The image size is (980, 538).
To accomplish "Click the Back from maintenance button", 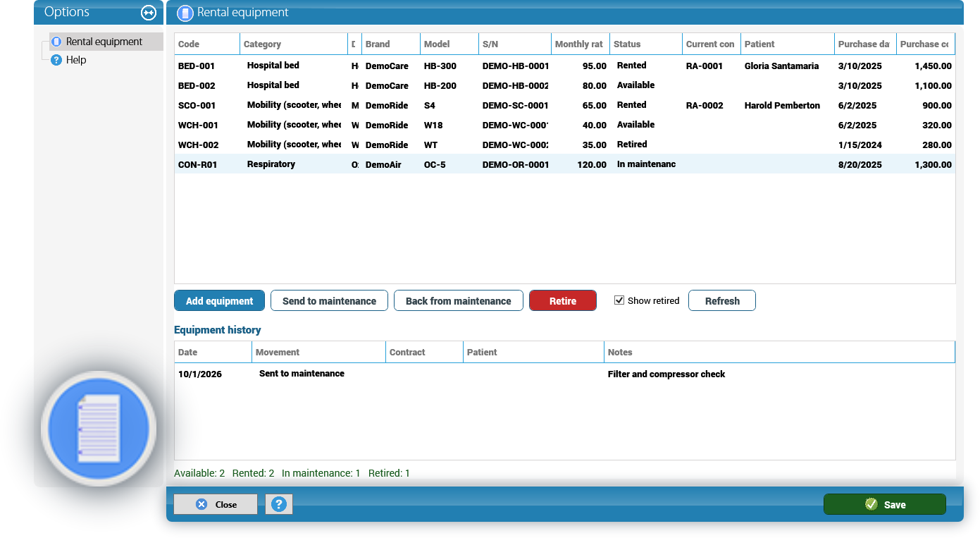I will [458, 300].
